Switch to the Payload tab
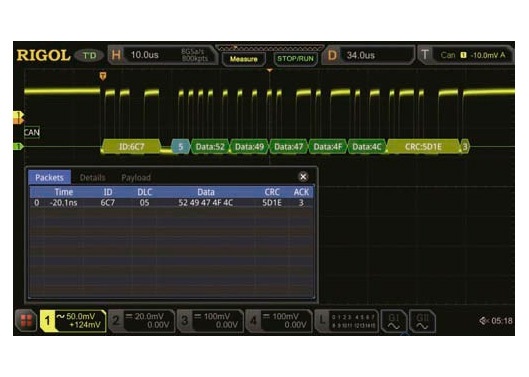The image size is (529, 377). click(x=136, y=178)
